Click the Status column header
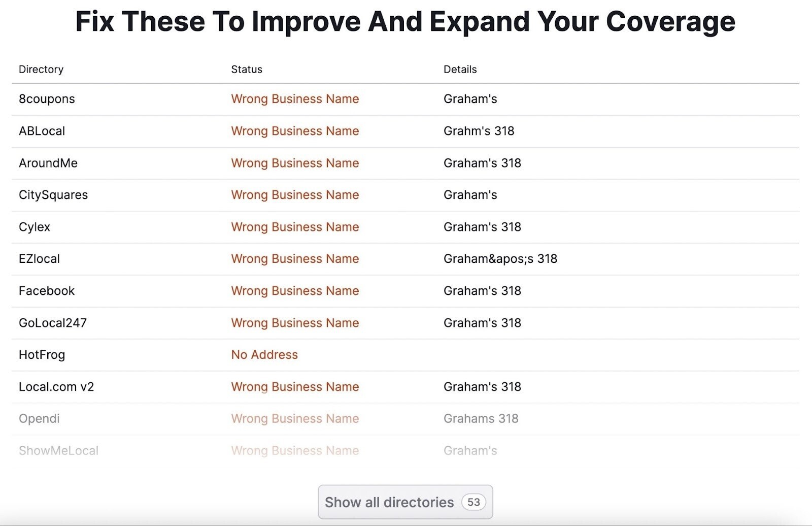The height and width of the screenshot is (526, 812). pyautogui.click(x=247, y=70)
